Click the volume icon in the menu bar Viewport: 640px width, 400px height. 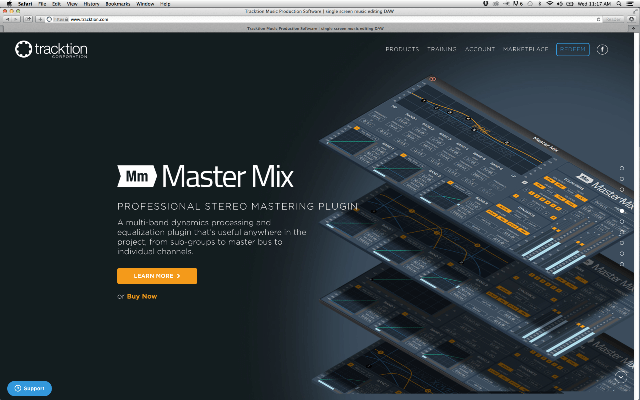(560, 4)
